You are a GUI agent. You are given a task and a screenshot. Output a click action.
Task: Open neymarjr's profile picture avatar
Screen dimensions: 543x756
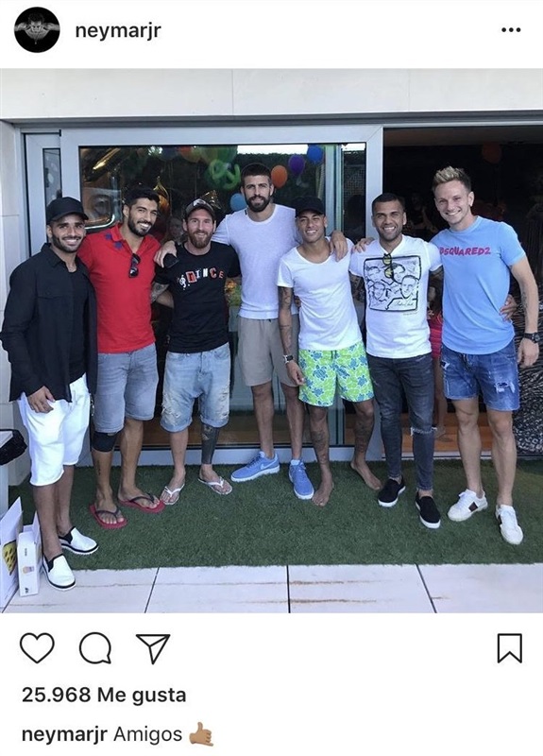coord(37,29)
